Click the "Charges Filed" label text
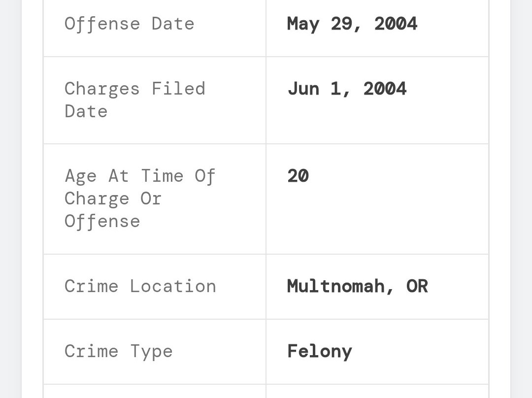 coord(134,89)
